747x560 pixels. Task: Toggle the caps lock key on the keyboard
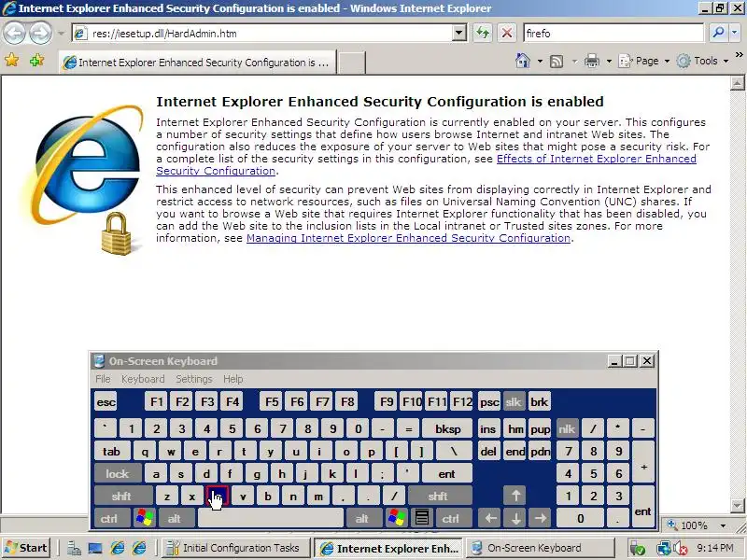pos(118,473)
